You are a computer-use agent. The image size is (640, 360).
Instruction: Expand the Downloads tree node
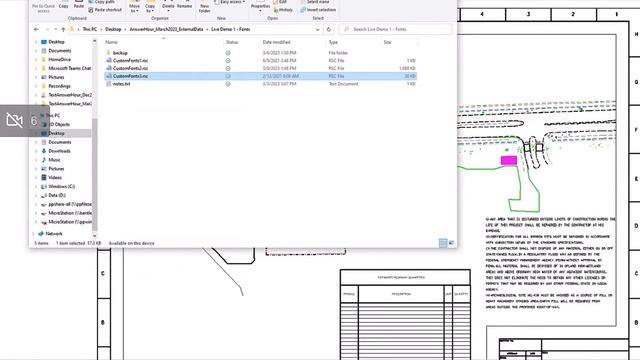pyautogui.click(x=36, y=151)
